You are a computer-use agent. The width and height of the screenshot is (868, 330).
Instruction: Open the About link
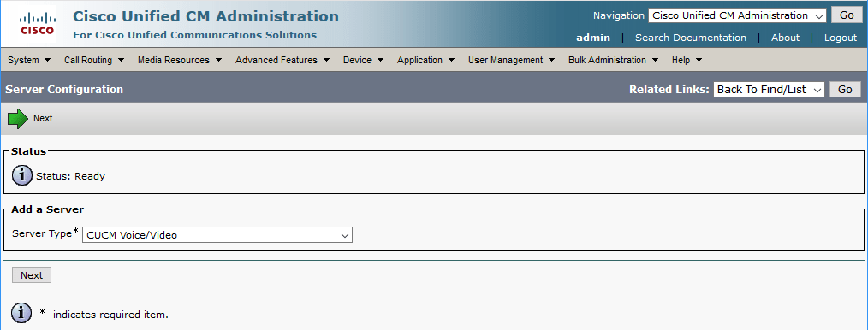pyautogui.click(x=785, y=38)
